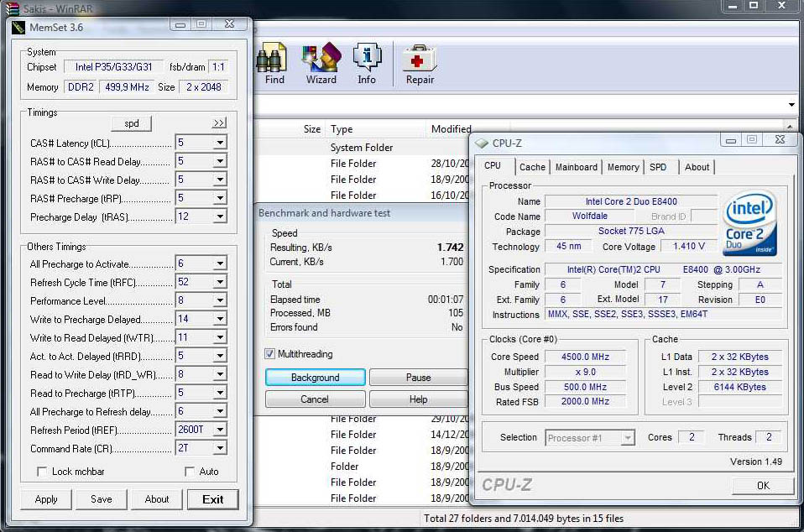Open the Wizard tool in WinRAR
The image size is (804, 532).
pyautogui.click(x=321, y=63)
